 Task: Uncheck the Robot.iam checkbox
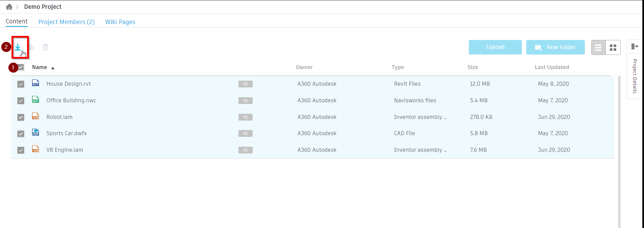tap(21, 117)
